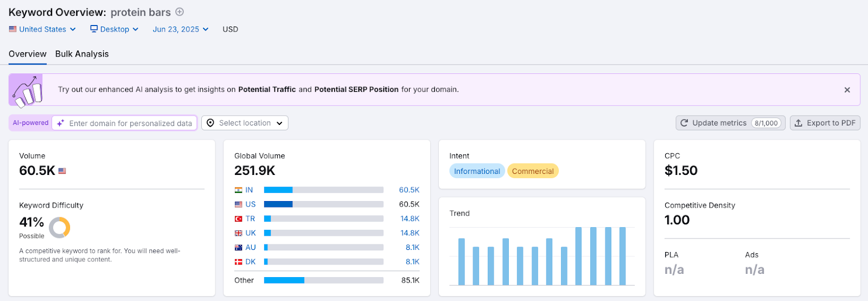The width and height of the screenshot is (868, 301).
Task: Switch to the Bulk Analysis tab
Action: pyautogui.click(x=82, y=54)
